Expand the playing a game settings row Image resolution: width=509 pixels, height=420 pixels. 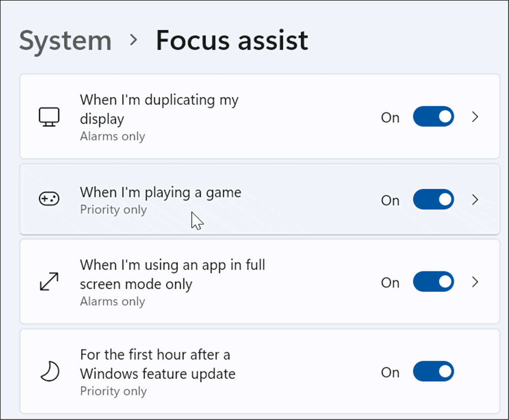(475, 199)
